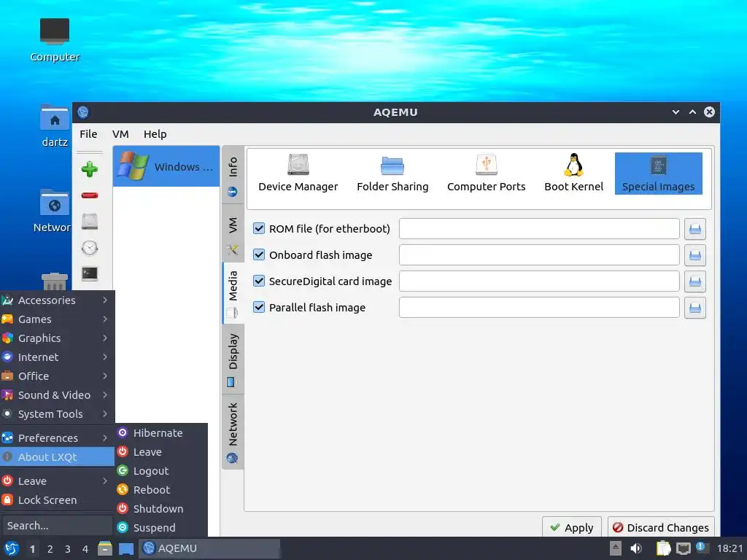Switch to the Info tab

(x=233, y=176)
